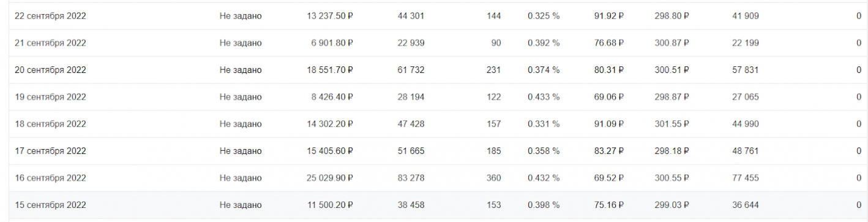868x222 pixels.
Task: Select the 19 сентября 2022 date
Action: pyautogui.click(x=50, y=97)
